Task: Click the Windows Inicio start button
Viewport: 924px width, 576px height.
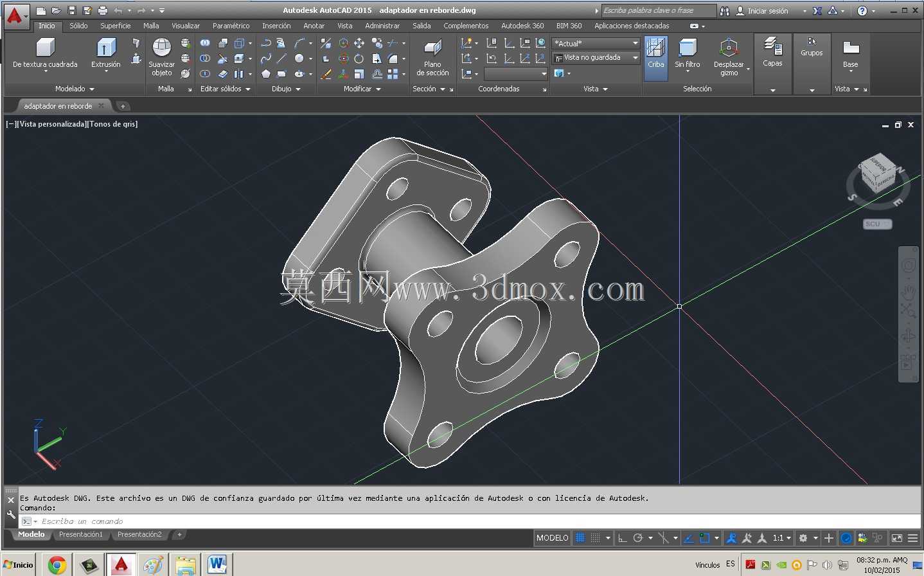Action: [18, 565]
